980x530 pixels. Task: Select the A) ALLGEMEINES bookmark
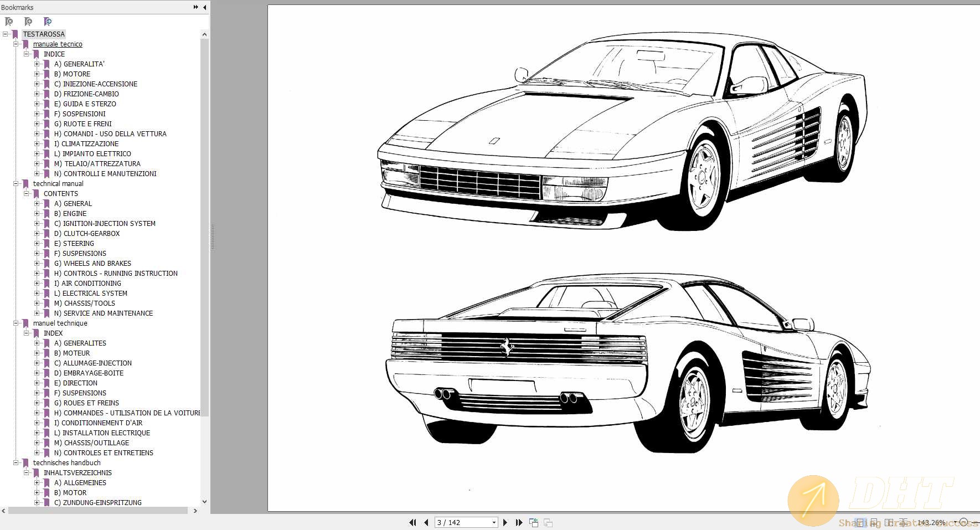[x=80, y=483]
